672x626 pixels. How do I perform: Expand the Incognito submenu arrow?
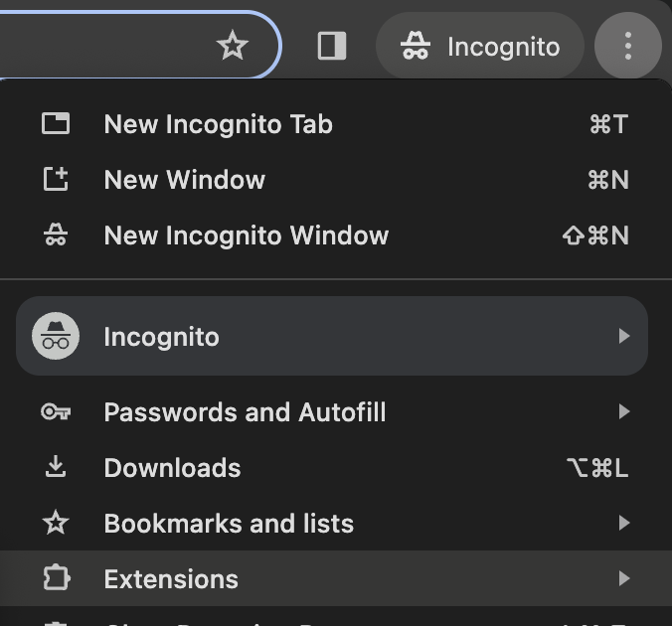point(623,337)
